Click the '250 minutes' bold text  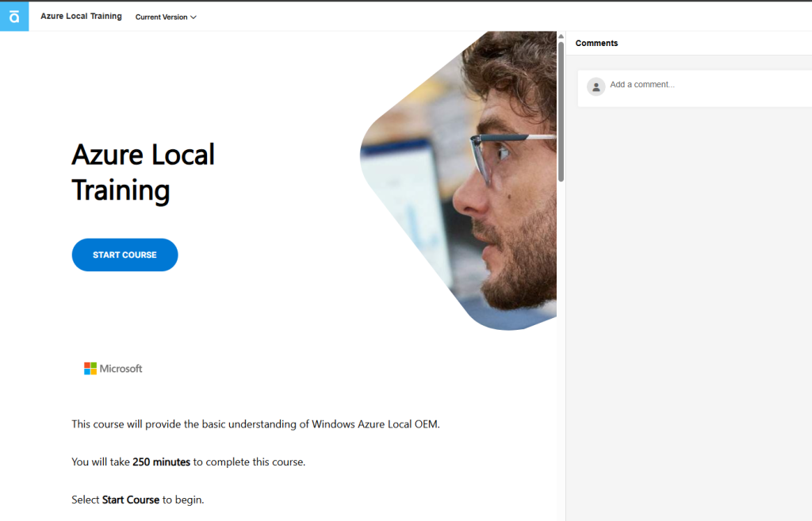[x=161, y=462]
